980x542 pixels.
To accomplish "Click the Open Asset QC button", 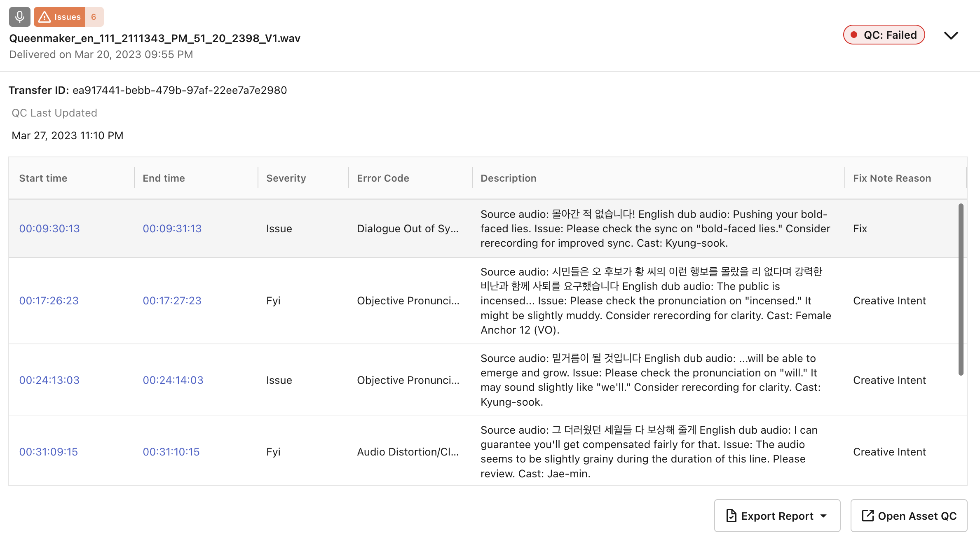I will [x=909, y=516].
